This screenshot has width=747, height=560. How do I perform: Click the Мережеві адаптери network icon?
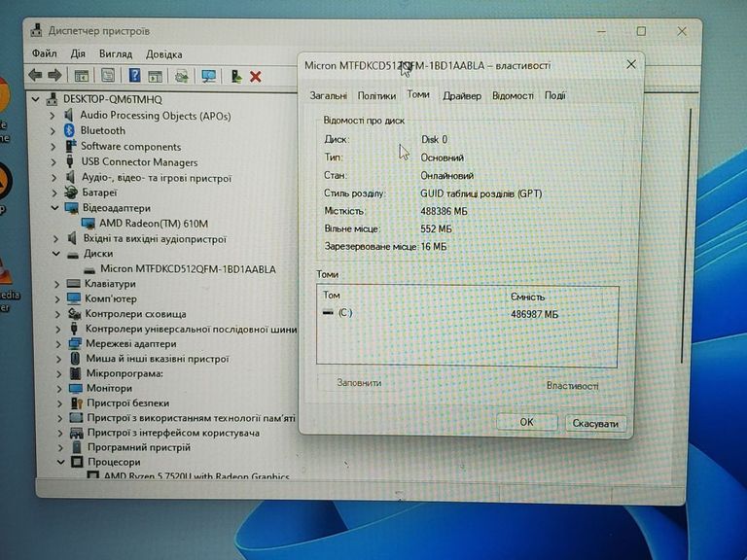point(75,343)
